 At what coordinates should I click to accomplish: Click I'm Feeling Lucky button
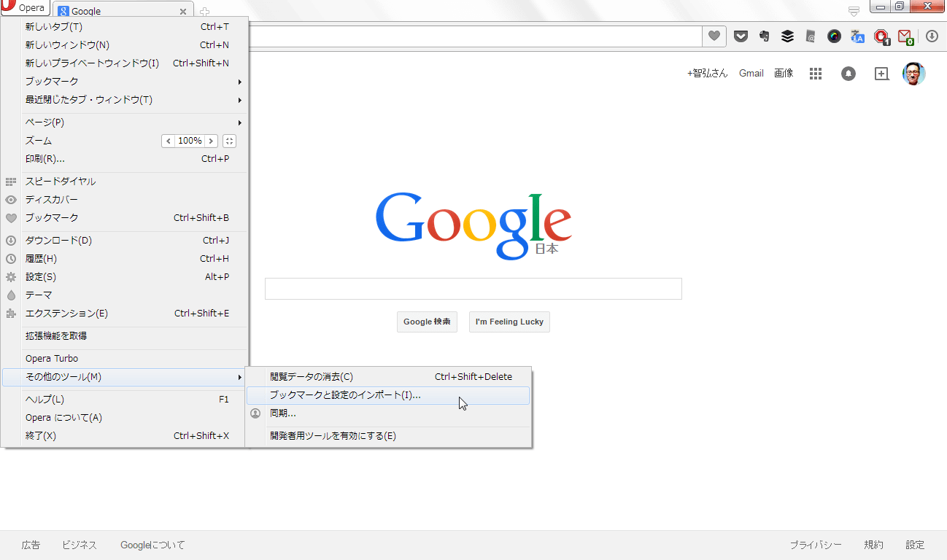509,322
